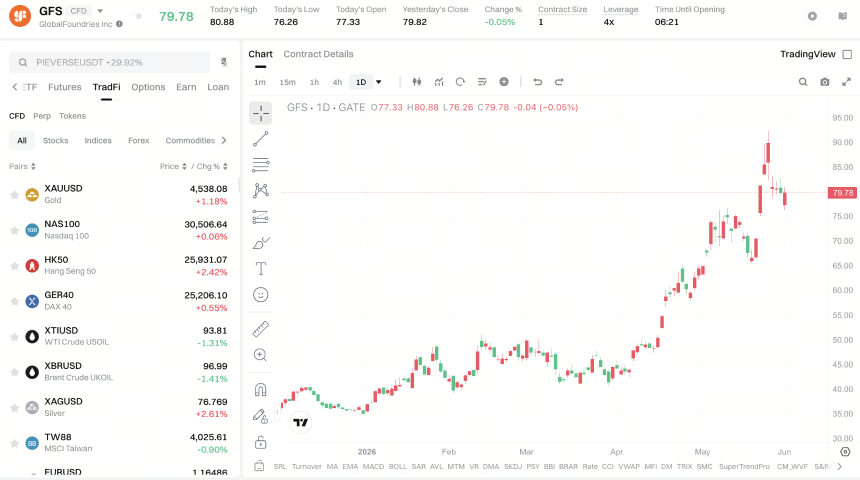Open the Options tab
The height and width of the screenshot is (480, 860).
[x=148, y=87]
